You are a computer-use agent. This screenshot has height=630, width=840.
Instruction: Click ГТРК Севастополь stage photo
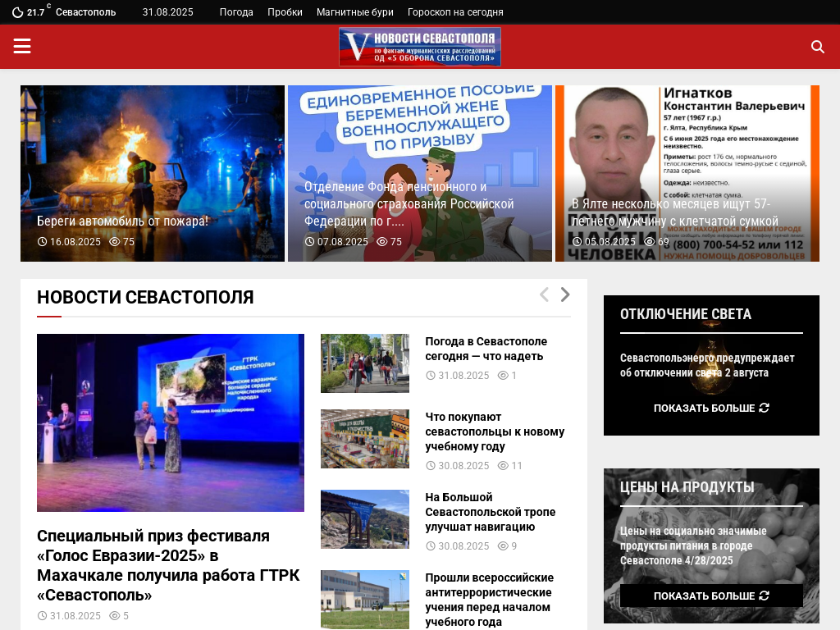(171, 422)
